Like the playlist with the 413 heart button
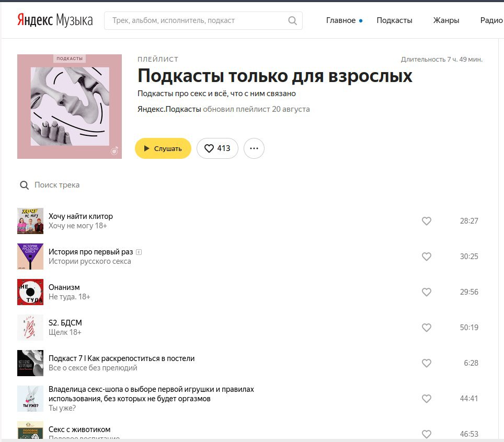The width and height of the screenshot is (504, 442). pyautogui.click(x=217, y=148)
